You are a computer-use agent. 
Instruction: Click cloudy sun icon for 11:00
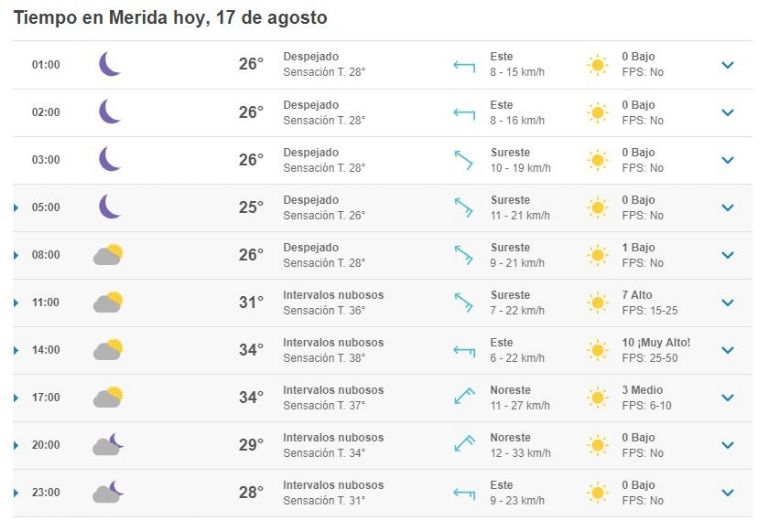pos(108,302)
